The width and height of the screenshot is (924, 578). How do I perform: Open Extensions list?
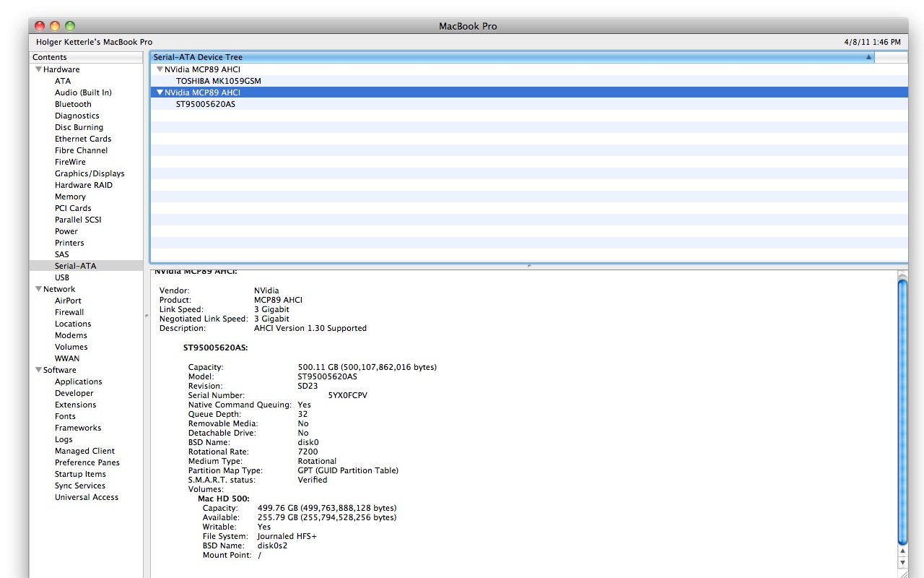point(75,405)
